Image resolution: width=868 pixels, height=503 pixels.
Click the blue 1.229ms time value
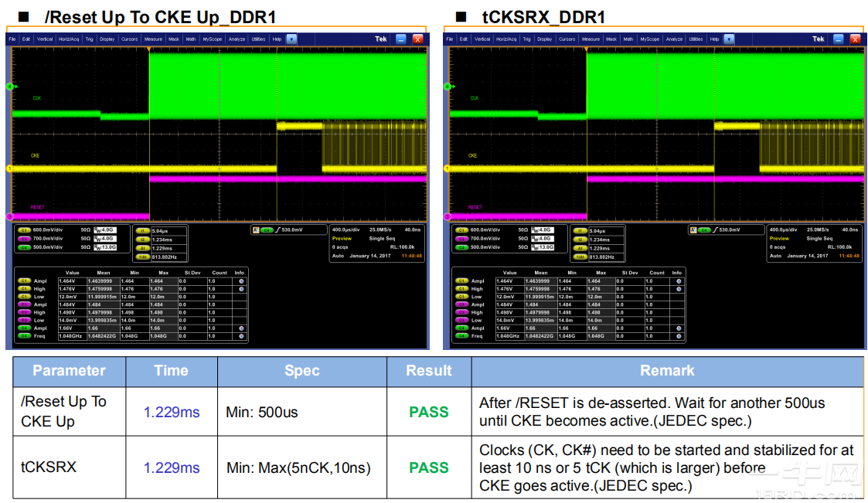click(171, 411)
